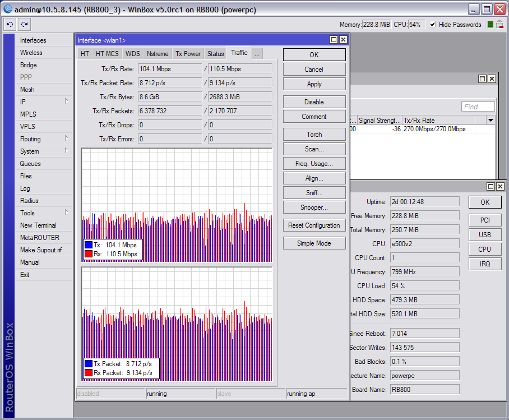
Task: Launch the Snooper tool
Action: point(314,207)
